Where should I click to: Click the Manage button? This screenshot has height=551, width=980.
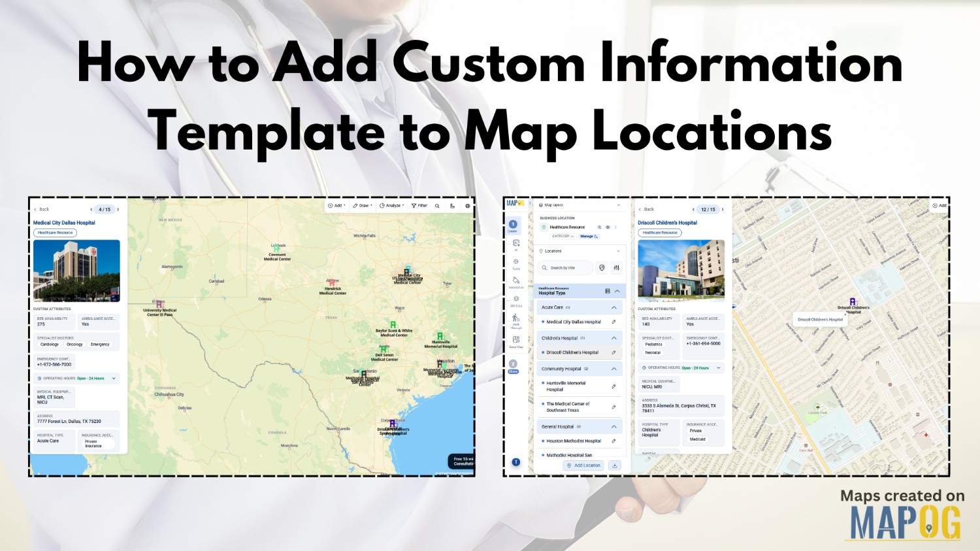589,236
